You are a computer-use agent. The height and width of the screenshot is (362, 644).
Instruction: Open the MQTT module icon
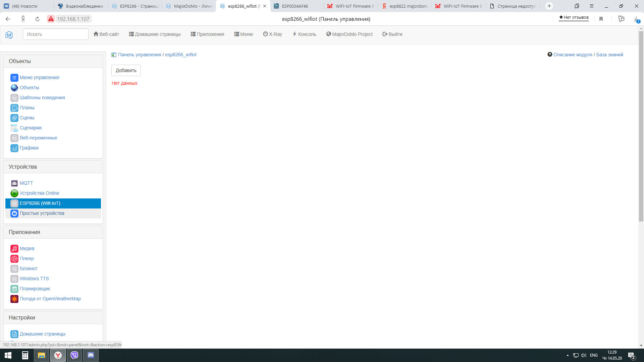click(14, 183)
